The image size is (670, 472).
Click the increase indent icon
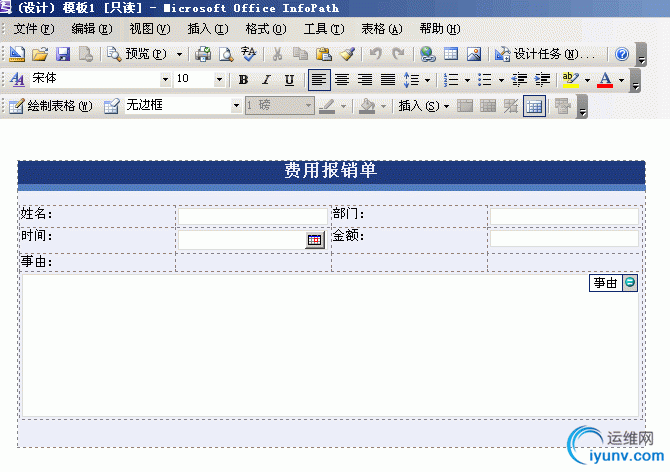pyautogui.click(x=543, y=80)
